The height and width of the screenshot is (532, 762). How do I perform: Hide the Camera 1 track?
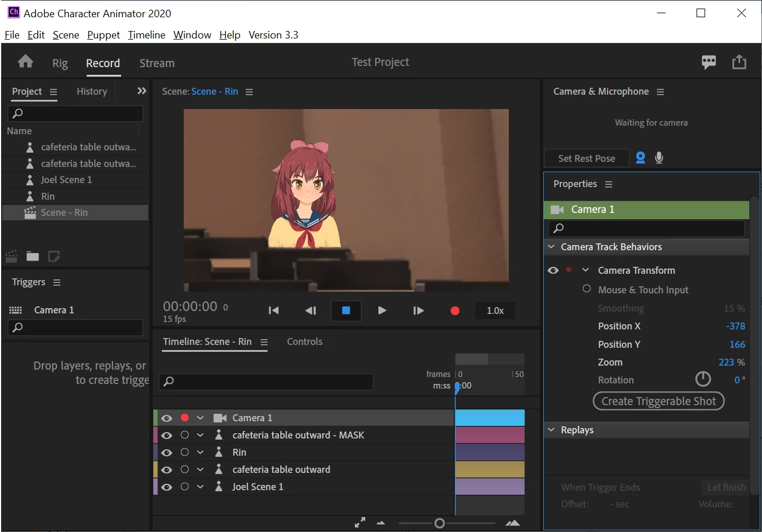[x=167, y=418]
